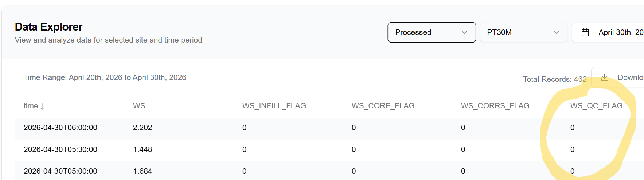
Task: Click the calendar icon in date picker
Action: pos(585,32)
